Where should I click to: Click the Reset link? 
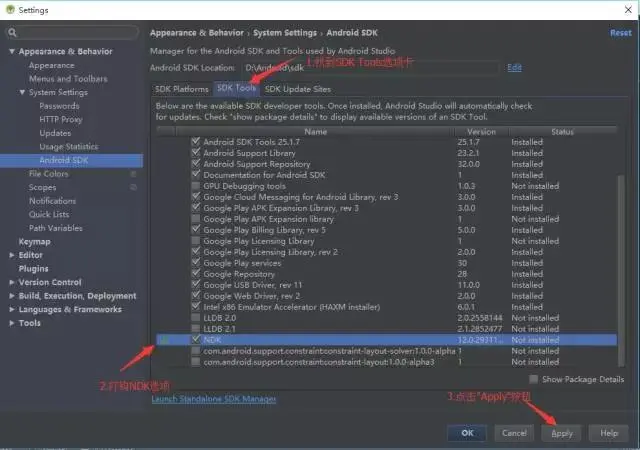click(620, 33)
